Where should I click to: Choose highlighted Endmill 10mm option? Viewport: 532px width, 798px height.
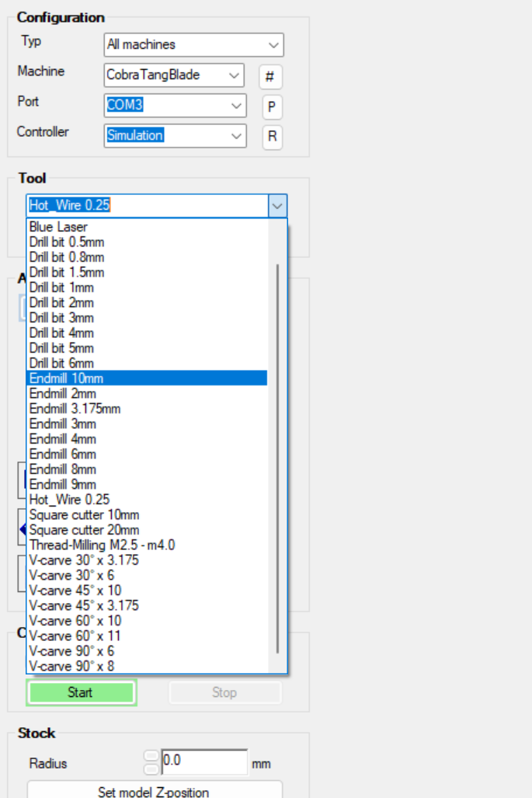[x=147, y=378]
